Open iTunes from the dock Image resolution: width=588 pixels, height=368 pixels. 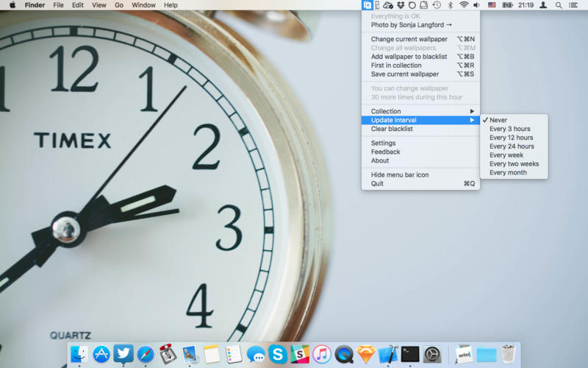coord(322,354)
